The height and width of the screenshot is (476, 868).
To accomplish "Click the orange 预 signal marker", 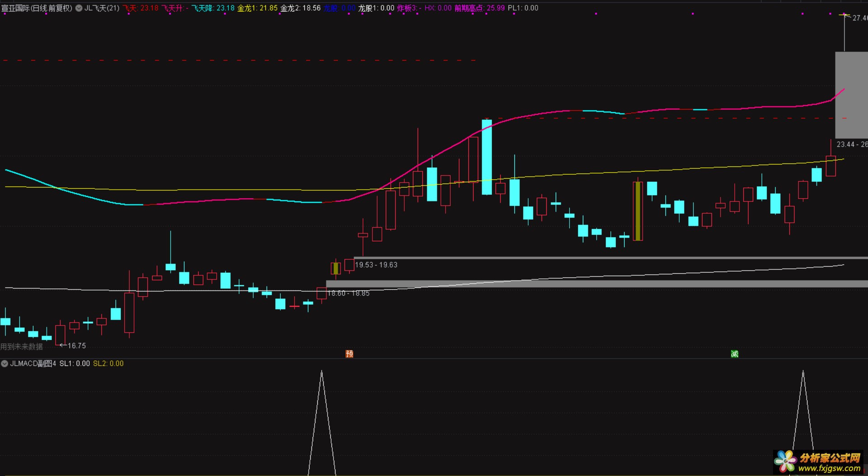I will click(349, 354).
